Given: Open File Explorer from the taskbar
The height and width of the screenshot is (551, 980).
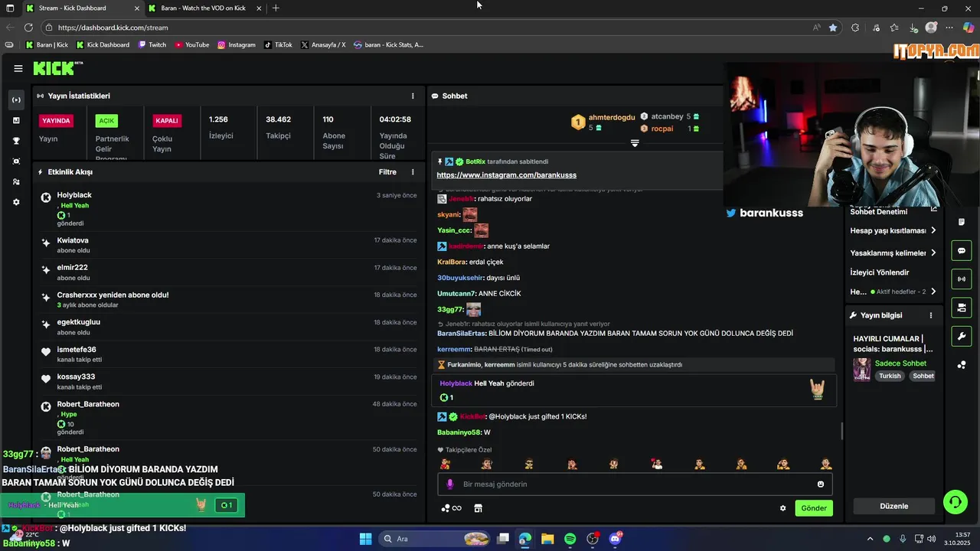Looking at the screenshot, I should tap(547, 539).
